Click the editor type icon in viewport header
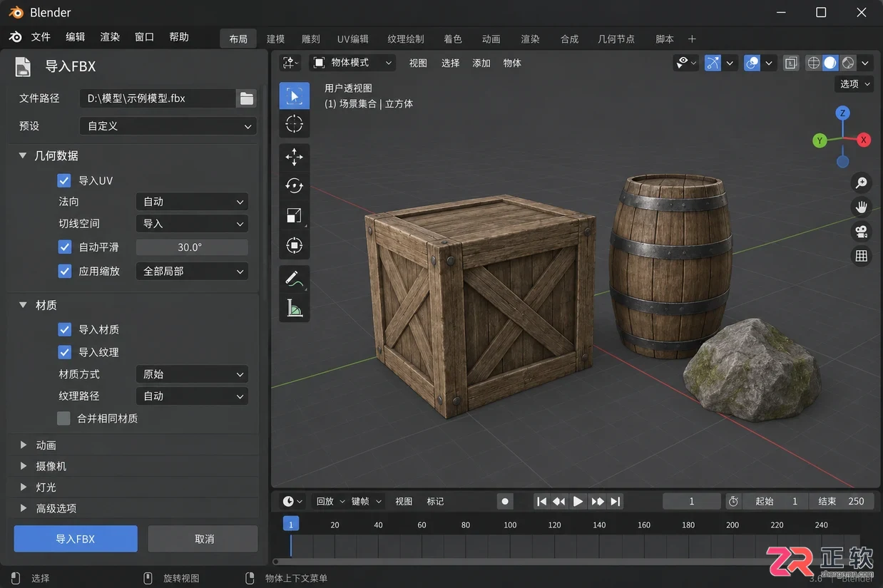 (290, 63)
